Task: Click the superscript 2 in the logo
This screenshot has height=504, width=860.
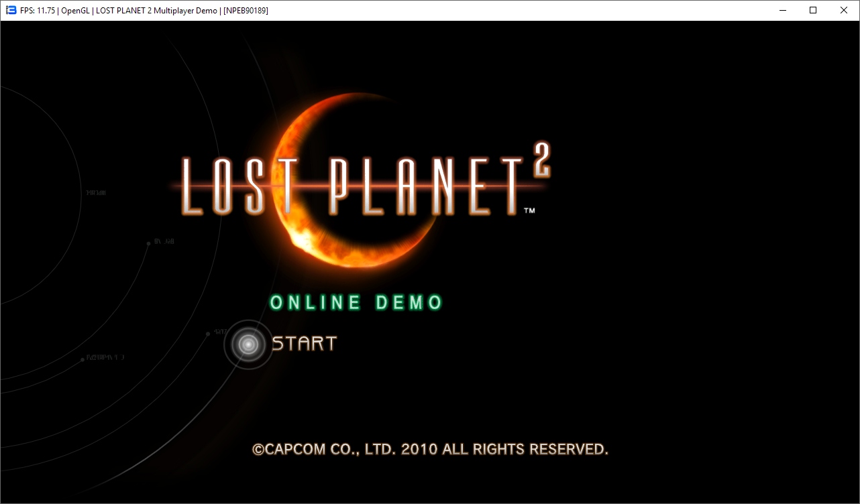Action: tap(541, 160)
